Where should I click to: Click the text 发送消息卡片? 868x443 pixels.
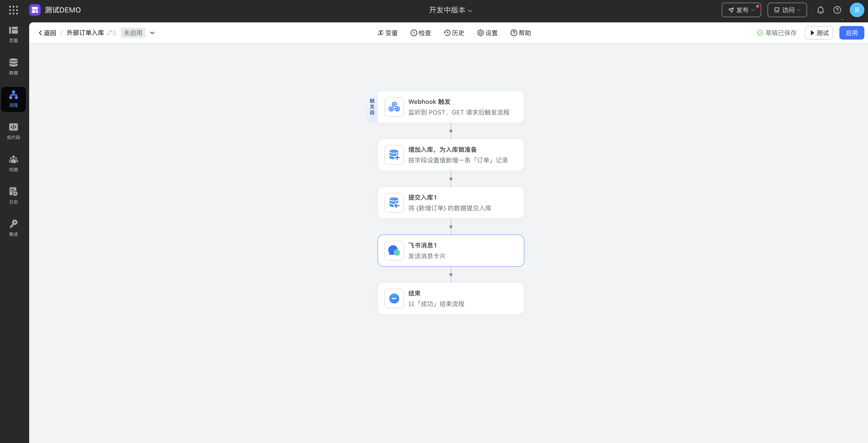(427, 256)
